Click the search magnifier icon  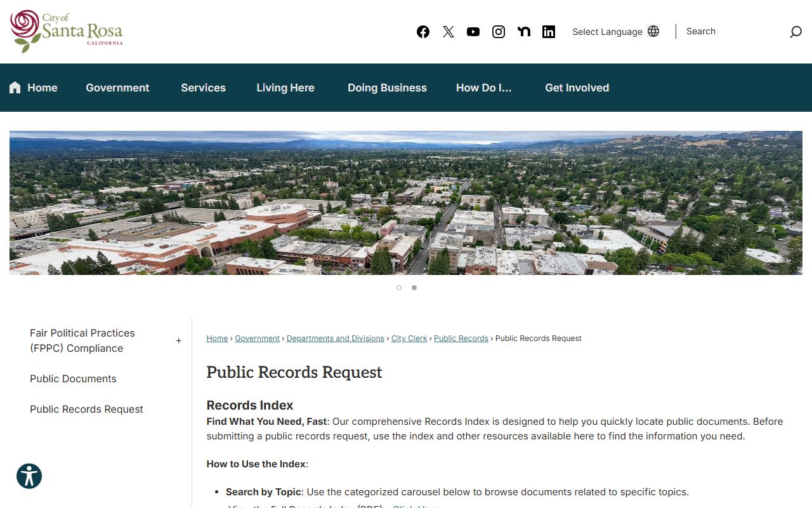coord(796,32)
